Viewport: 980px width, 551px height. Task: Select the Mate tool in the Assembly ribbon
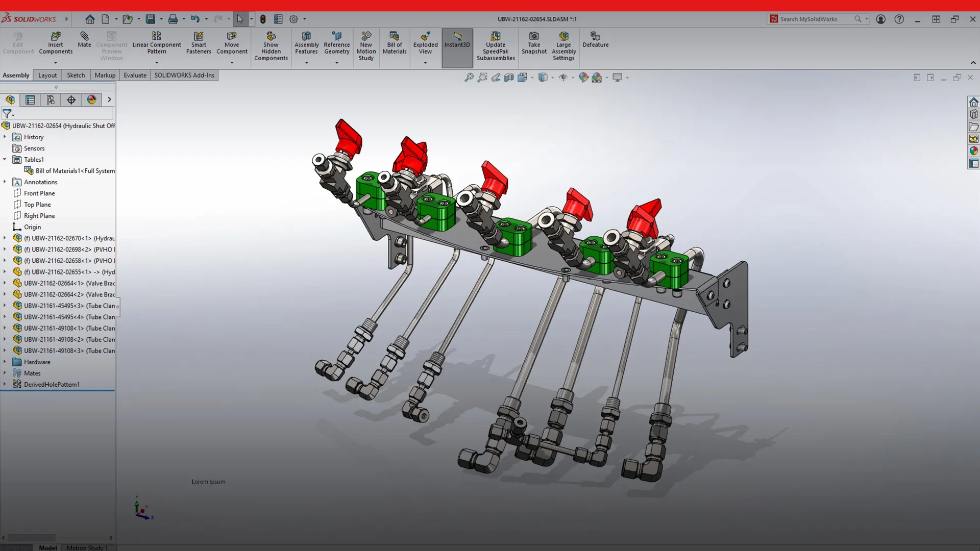[84, 43]
